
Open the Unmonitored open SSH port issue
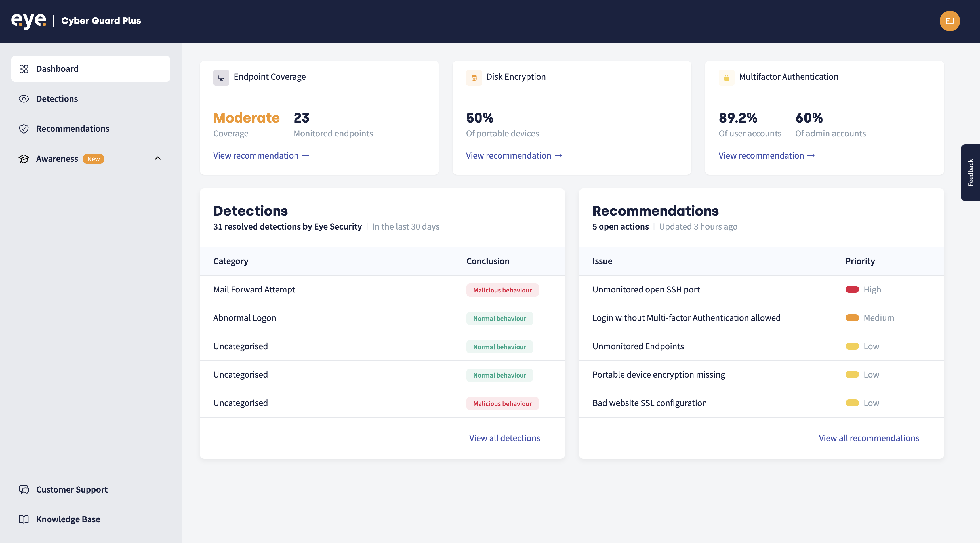[x=645, y=290]
